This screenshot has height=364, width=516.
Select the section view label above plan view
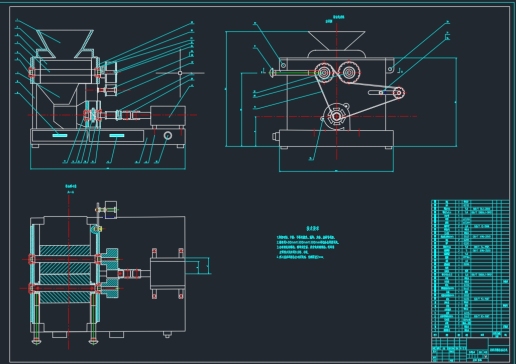click(71, 189)
